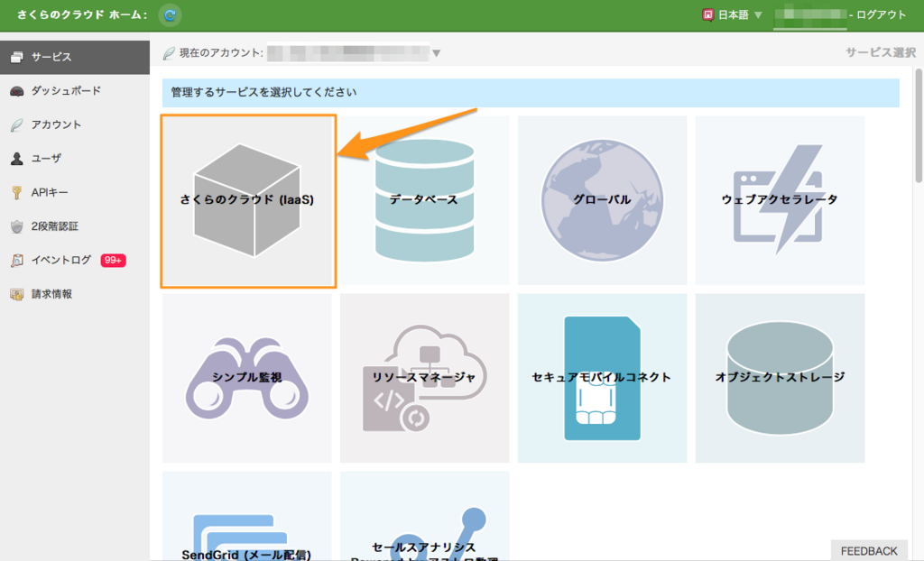Open アカウント in the sidebar
924x561 pixels.
tap(75, 124)
